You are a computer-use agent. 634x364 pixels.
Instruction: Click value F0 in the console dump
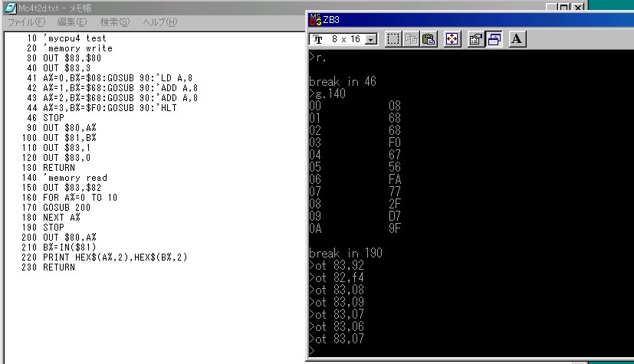[x=395, y=143]
